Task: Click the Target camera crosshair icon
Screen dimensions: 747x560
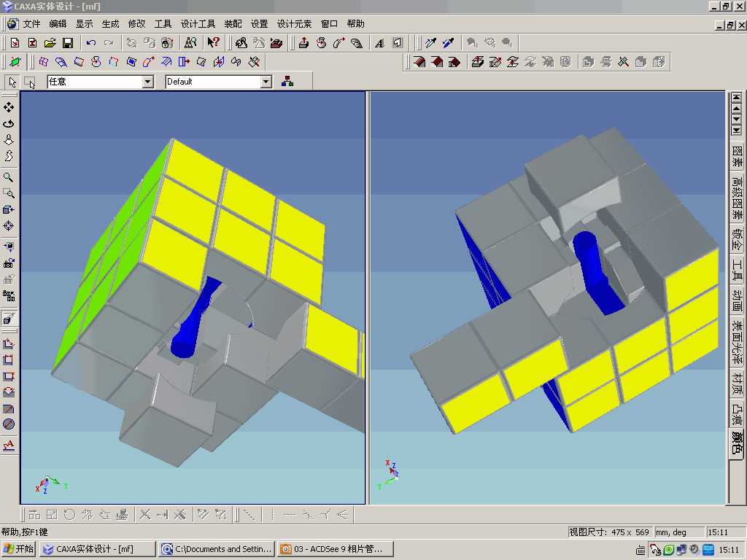Action: (9, 226)
